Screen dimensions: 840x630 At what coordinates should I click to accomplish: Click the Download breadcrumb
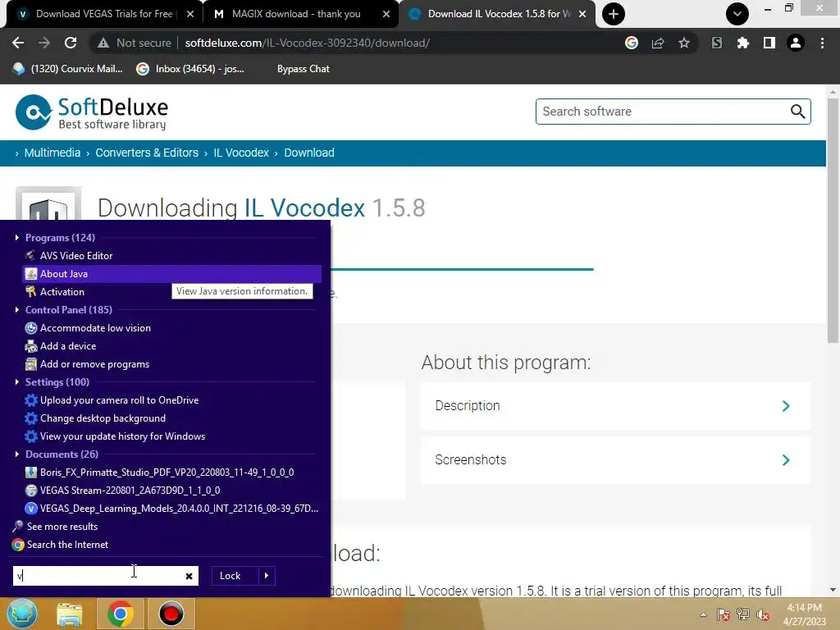[309, 153]
